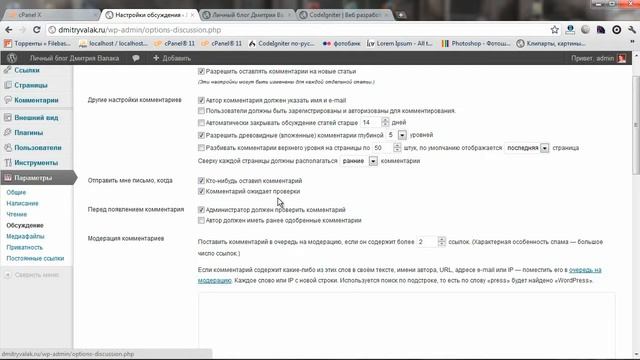This screenshot has width=640, height=360.
Task: Open the Lorem Ipsum bookmark
Action: pos(400,43)
